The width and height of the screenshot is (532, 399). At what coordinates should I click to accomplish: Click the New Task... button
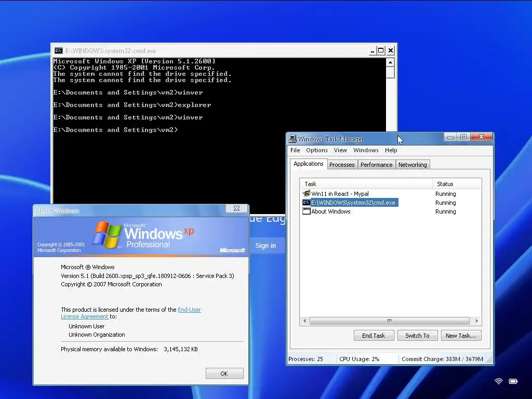[461, 336]
